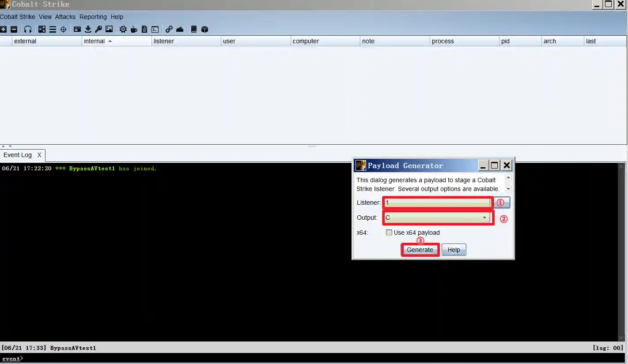The image size is (628, 364).
Task: Click the key credentials icon
Action: pos(98,30)
